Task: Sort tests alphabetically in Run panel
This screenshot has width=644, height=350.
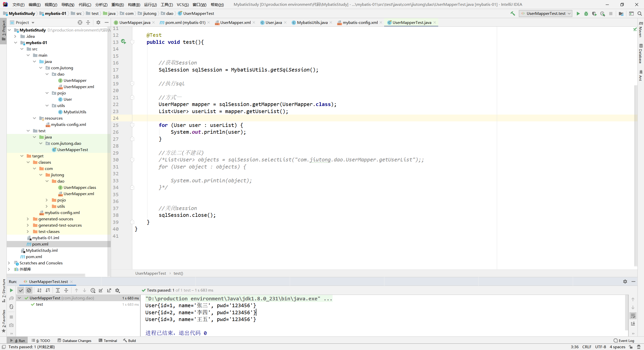Action: click(x=39, y=290)
